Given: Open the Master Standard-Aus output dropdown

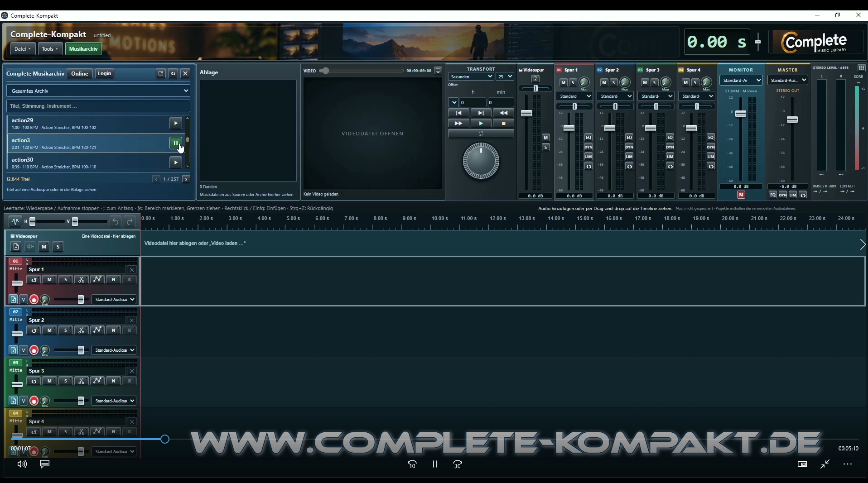Looking at the screenshot, I should 788,81.
